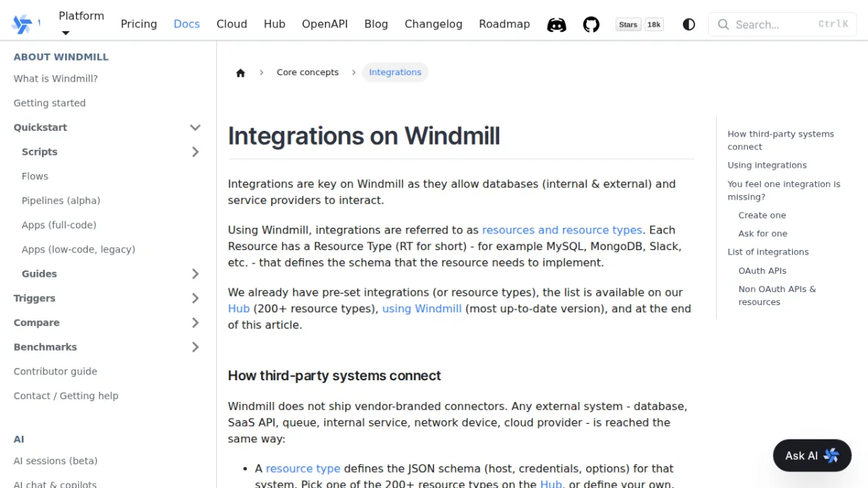Open the Blog nav item
This screenshot has width=868, height=488.
[376, 24]
